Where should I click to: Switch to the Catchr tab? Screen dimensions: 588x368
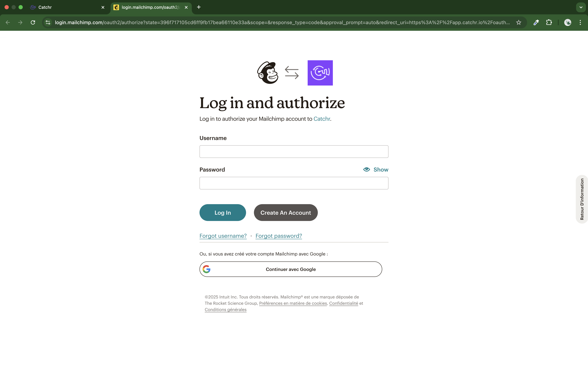click(x=68, y=7)
